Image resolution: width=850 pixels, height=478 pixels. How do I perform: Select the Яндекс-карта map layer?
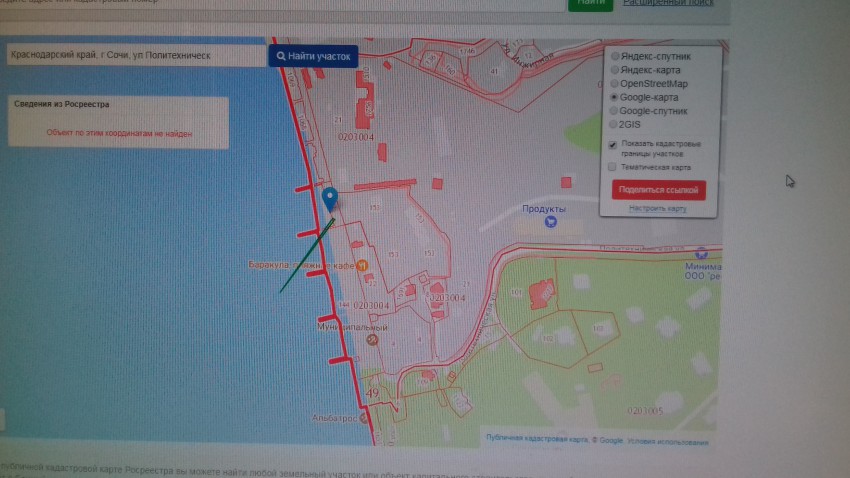click(x=615, y=71)
